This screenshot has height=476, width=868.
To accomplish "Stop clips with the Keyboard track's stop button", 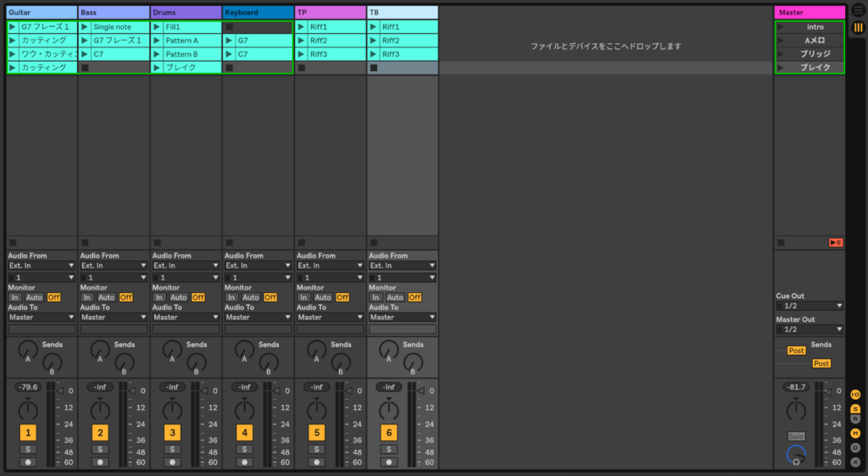I will (x=229, y=242).
